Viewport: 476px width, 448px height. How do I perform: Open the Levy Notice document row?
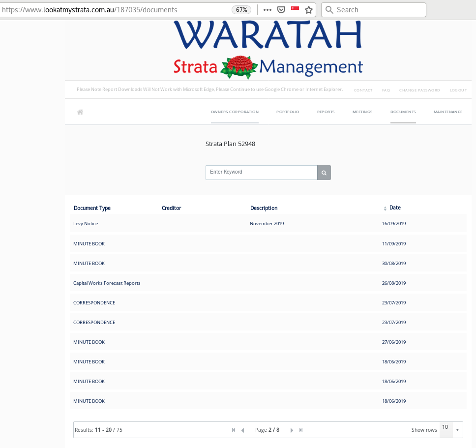point(268,223)
